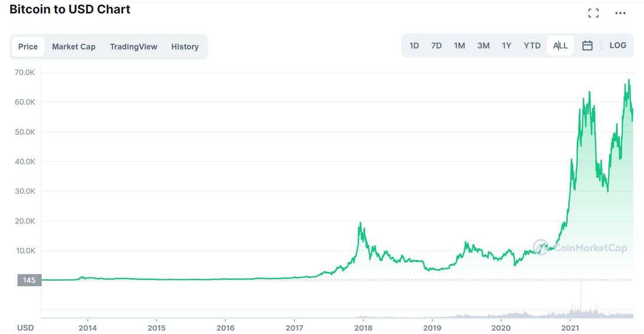Click the 2018 peak on the chart line
The height and width of the screenshot is (334, 644).
pyautogui.click(x=360, y=223)
